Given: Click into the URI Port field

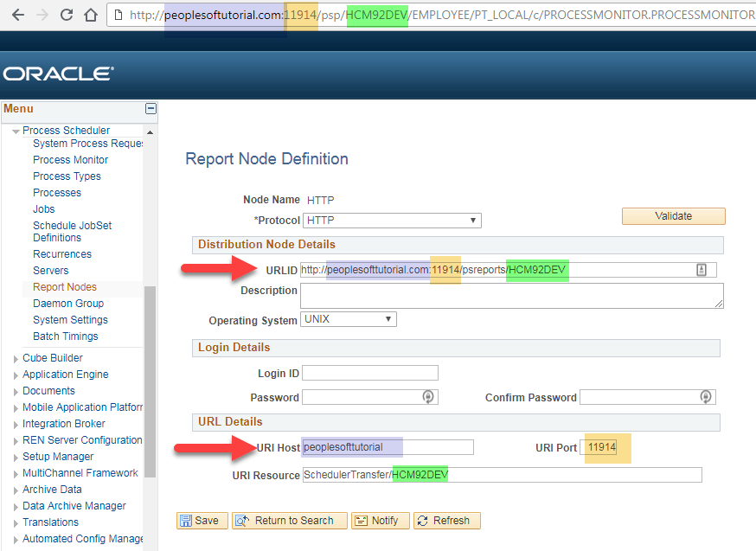Looking at the screenshot, I should 599,447.
